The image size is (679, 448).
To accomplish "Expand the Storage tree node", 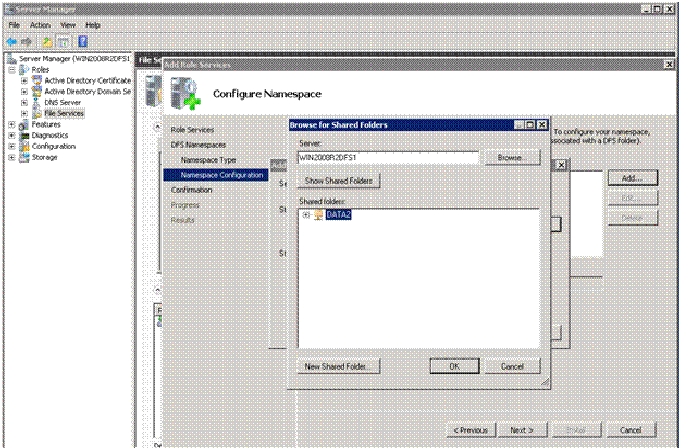I will coord(12,157).
